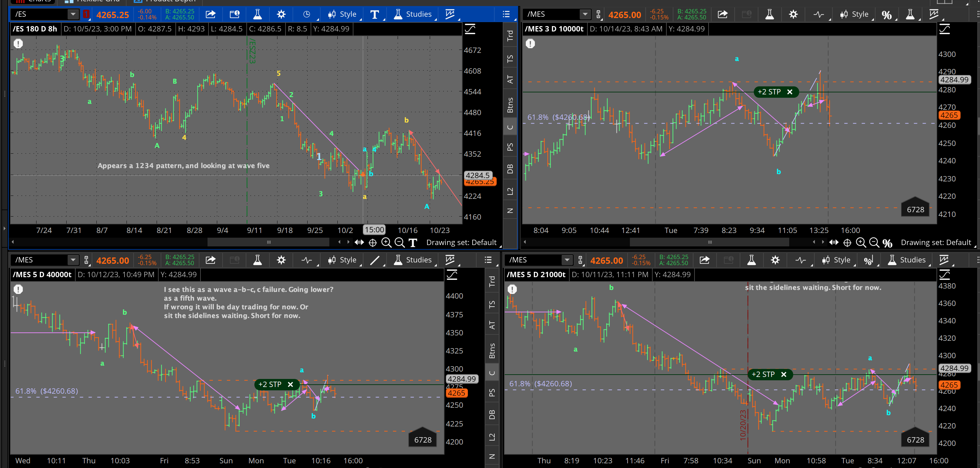The width and height of the screenshot is (980, 468).
Task: Toggle scale mode icon on bottom-left /MES chart
Action: [x=452, y=275]
